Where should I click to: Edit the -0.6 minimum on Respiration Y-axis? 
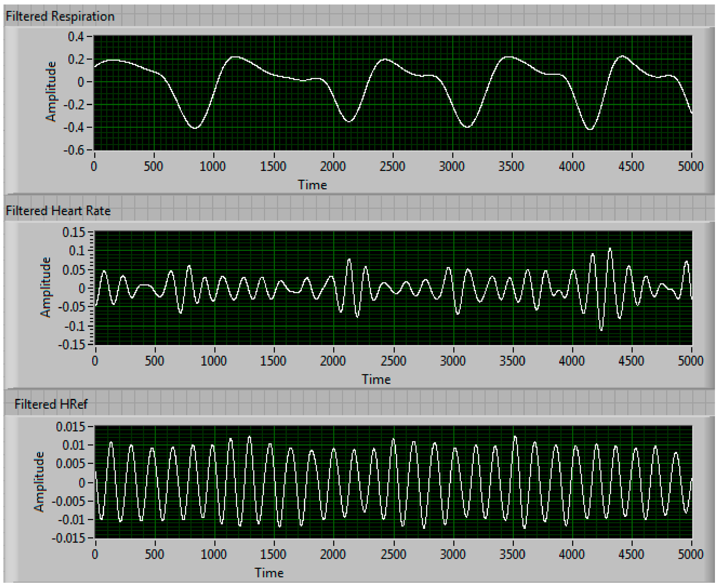point(74,150)
